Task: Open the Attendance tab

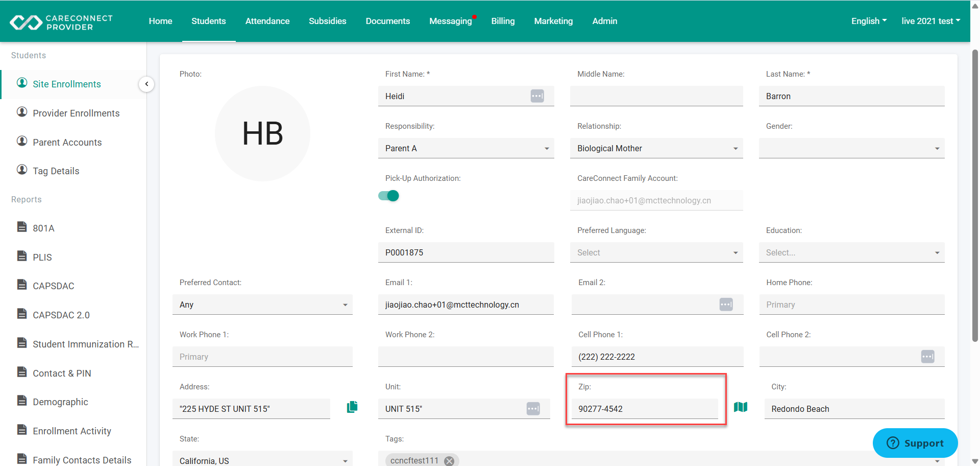Action: click(x=267, y=21)
